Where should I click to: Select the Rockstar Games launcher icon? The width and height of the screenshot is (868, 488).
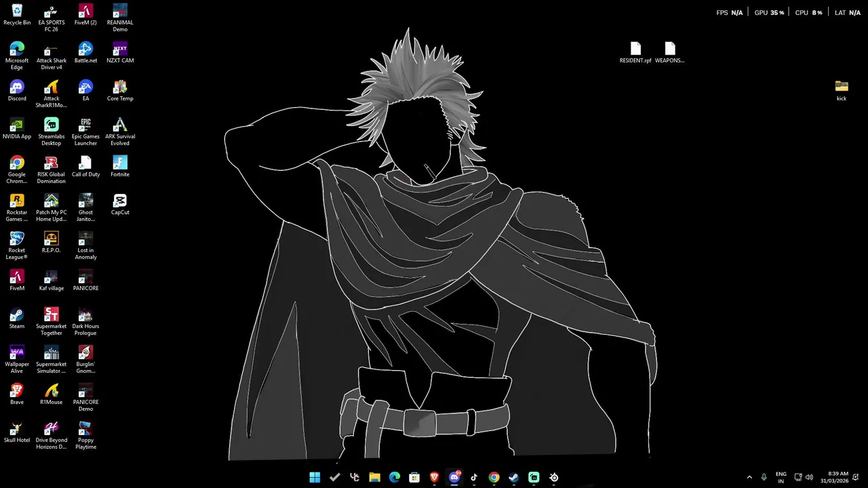pos(17,208)
